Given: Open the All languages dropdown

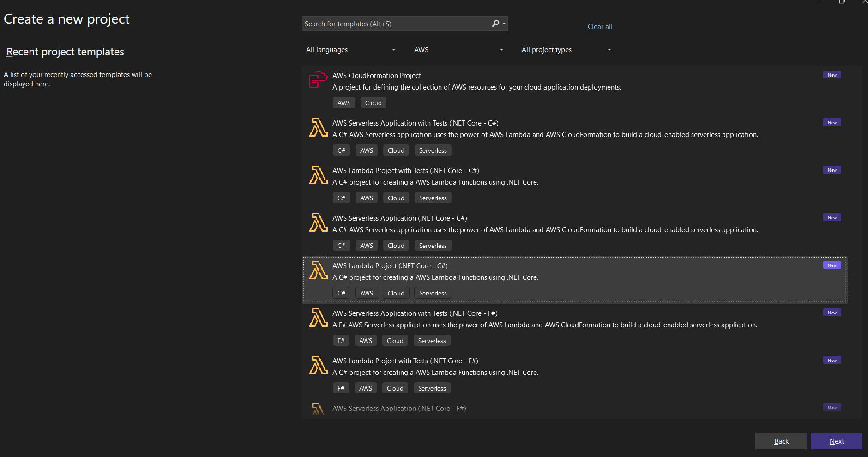Looking at the screenshot, I should point(351,50).
